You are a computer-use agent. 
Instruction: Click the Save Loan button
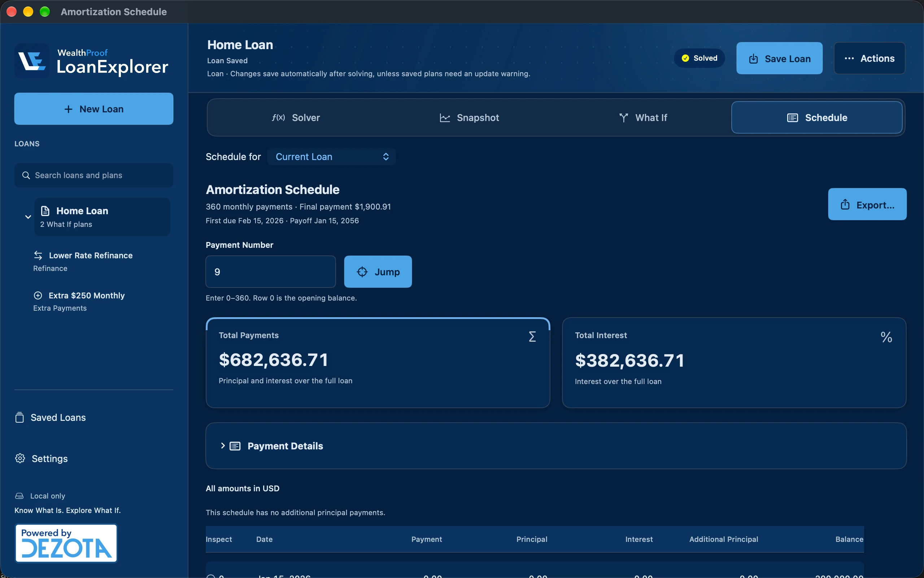(779, 59)
